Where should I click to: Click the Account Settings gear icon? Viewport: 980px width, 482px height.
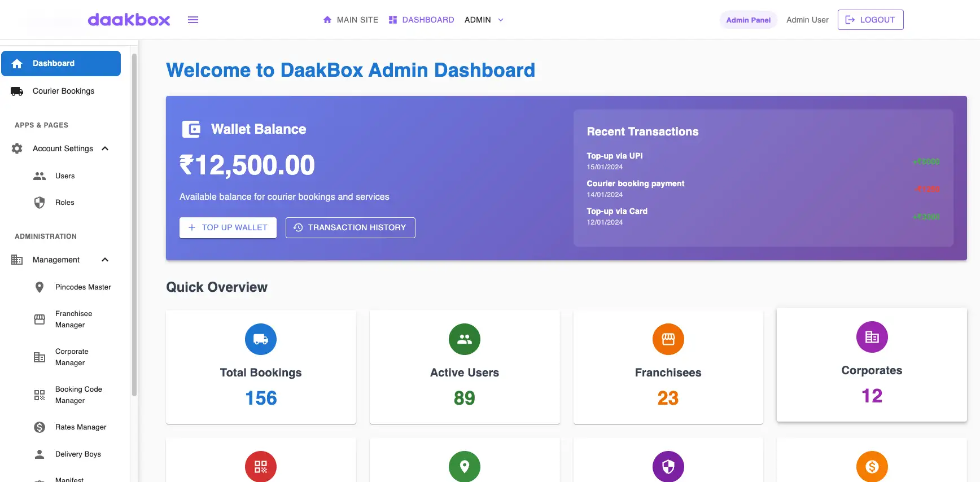[x=17, y=148]
